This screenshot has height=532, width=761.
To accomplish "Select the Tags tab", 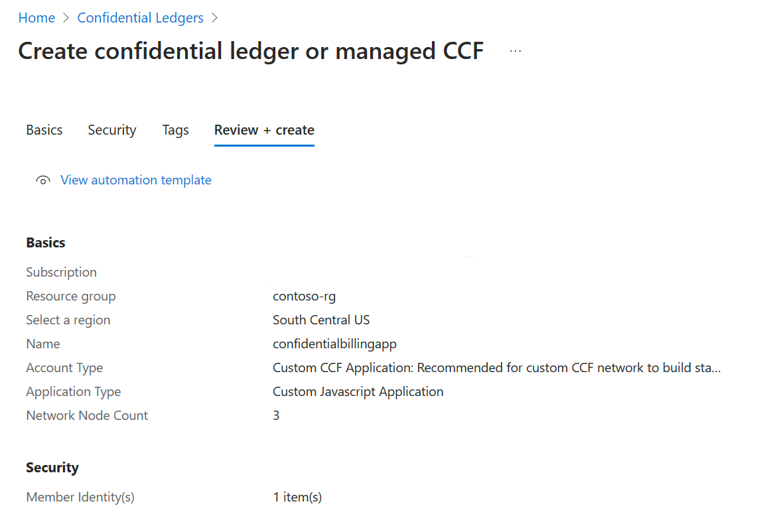I will 175,129.
